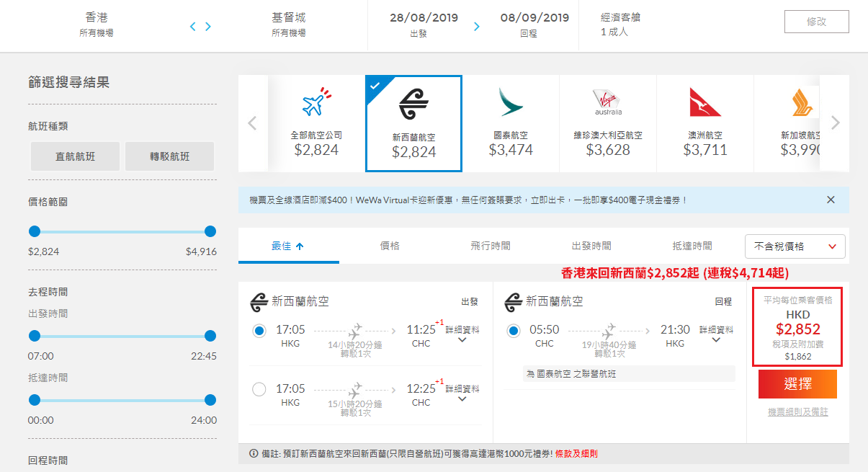The image size is (868, 472).
Task: Click the 14小時20分鐘 flight duration text
Action: point(355,345)
